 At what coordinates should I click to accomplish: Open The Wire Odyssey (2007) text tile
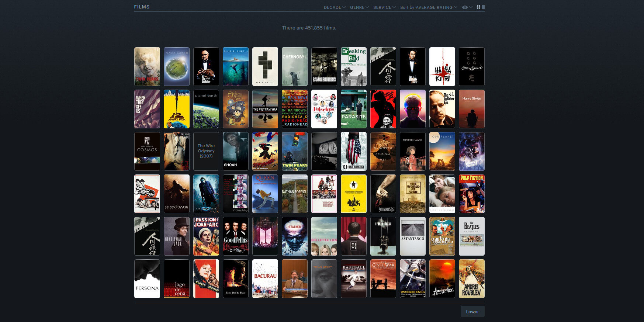206,151
